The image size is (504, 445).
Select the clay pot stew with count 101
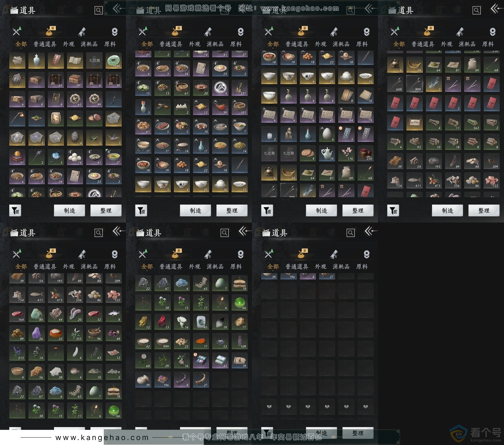pyautogui.click(x=239, y=107)
